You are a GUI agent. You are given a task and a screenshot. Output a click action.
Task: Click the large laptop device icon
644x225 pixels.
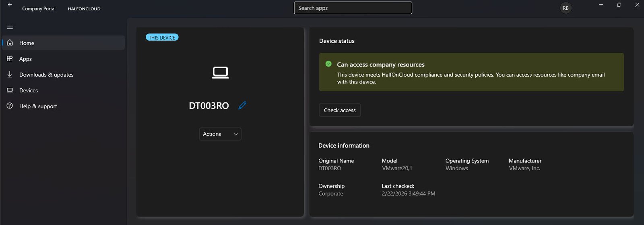[x=220, y=73]
